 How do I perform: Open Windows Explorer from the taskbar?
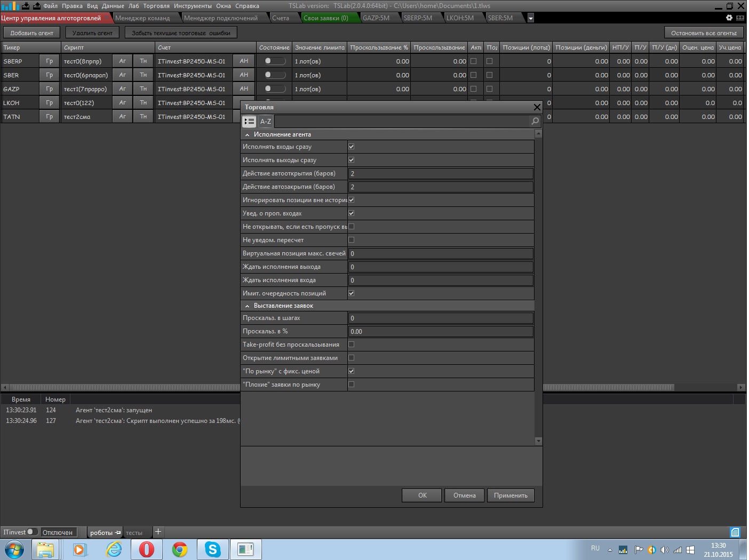click(45, 549)
